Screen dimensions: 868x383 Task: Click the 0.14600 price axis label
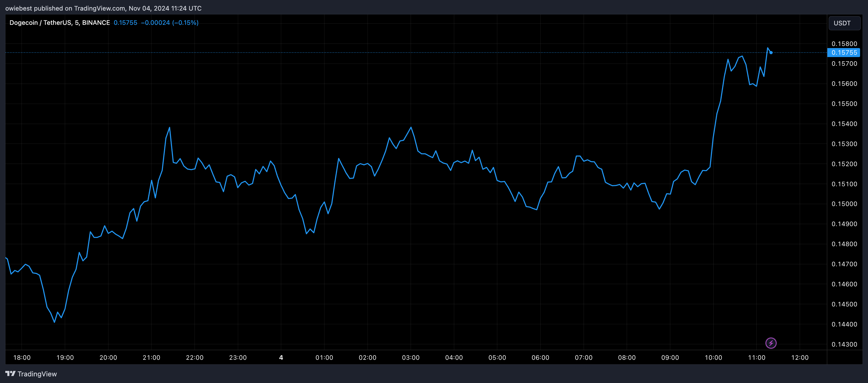click(x=844, y=284)
